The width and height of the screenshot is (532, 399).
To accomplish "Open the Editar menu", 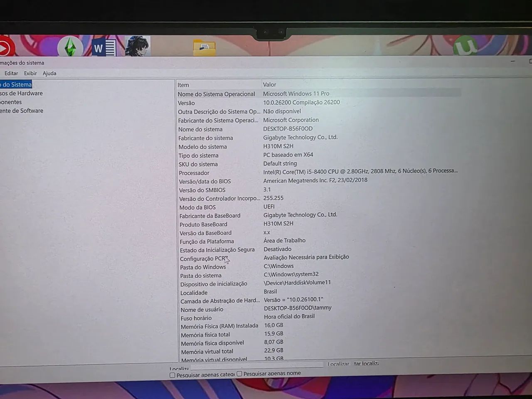I will [x=11, y=73].
